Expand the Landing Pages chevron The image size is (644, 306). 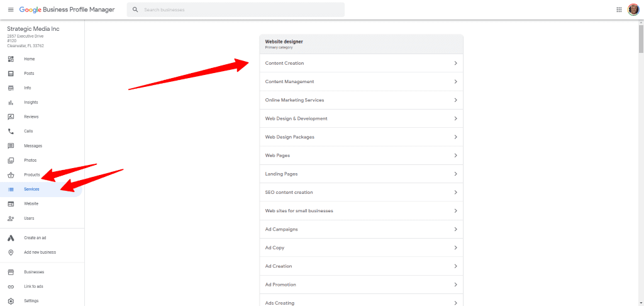(455, 174)
